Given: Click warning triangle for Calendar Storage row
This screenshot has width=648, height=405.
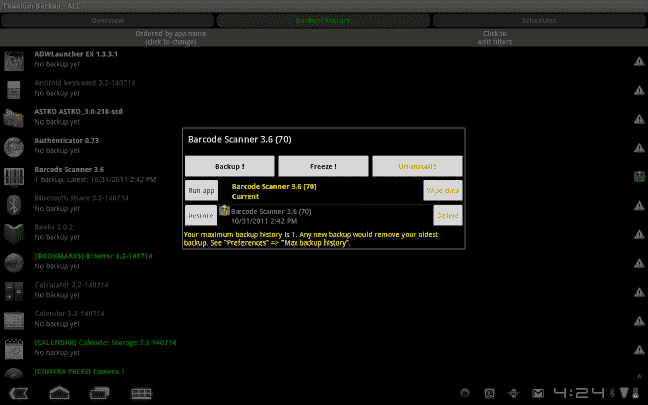Looking at the screenshot, I should pyautogui.click(x=639, y=350).
